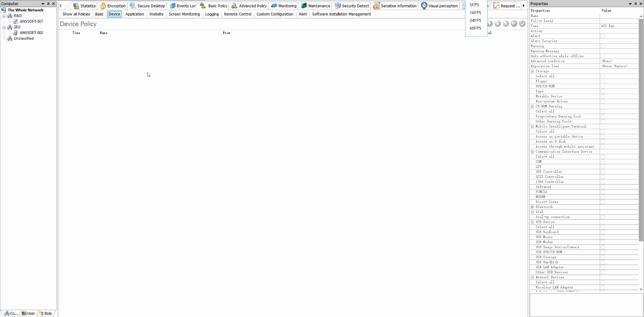The height and width of the screenshot is (317, 644).
Task: Click the save policy checkmark icon
Action: pyautogui.click(x=522, y=24)
